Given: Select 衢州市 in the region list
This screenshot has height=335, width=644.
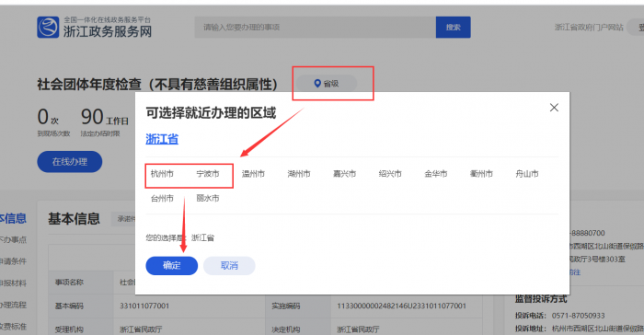Looking at the screenshot, I should (x=481, y=174).
